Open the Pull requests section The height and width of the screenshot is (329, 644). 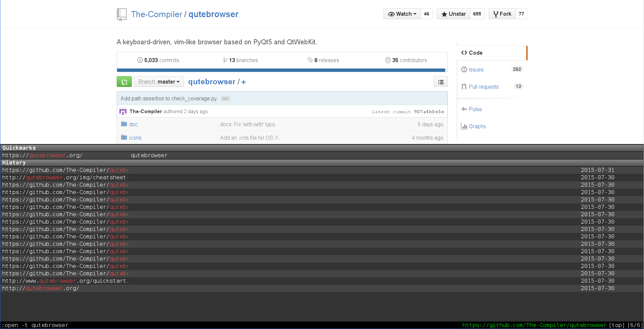[483, 87]
